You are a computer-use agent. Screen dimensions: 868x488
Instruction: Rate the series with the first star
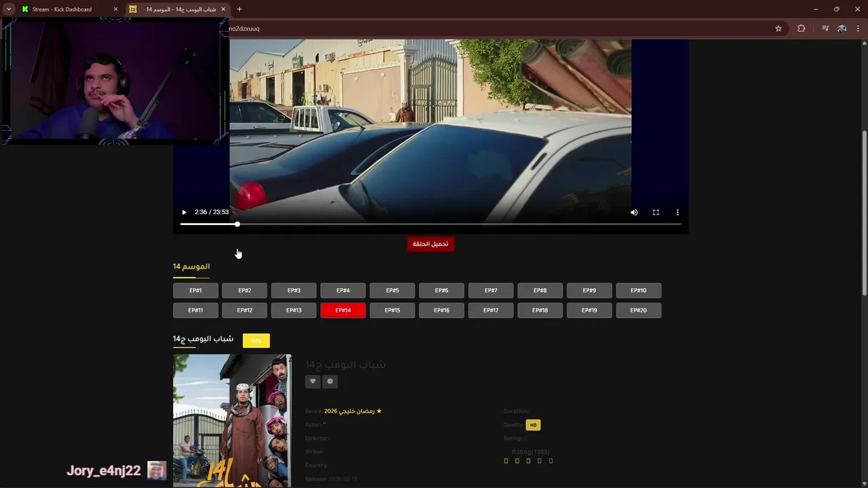[506, 461]
